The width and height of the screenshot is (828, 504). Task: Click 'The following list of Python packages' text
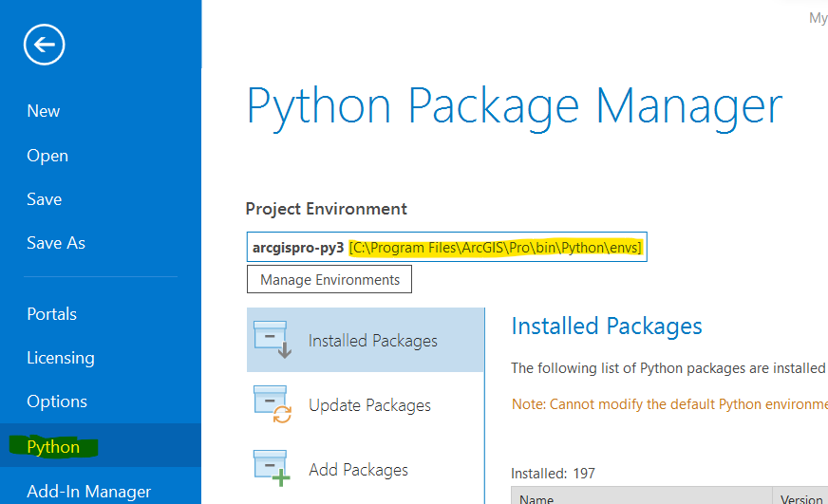coord(668,368)
